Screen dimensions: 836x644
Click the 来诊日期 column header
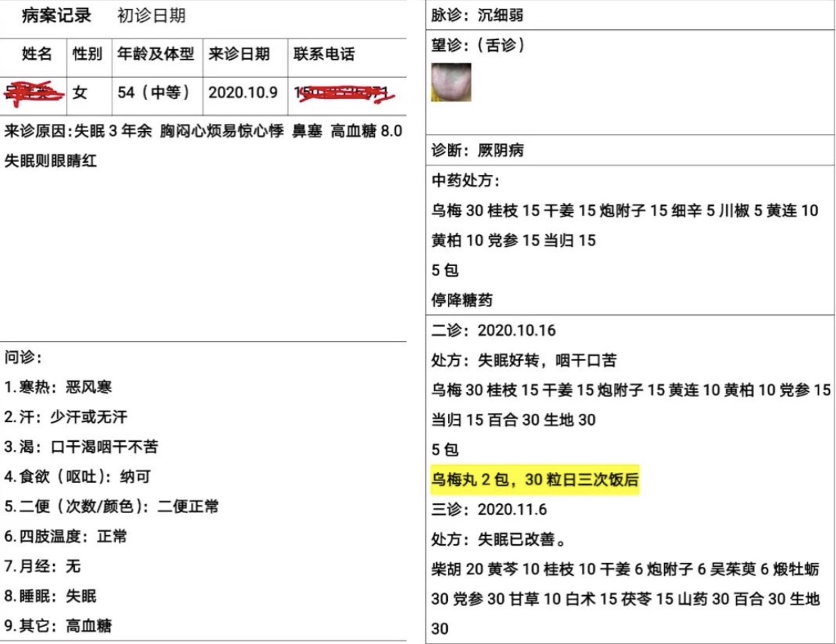coord(239,55)
